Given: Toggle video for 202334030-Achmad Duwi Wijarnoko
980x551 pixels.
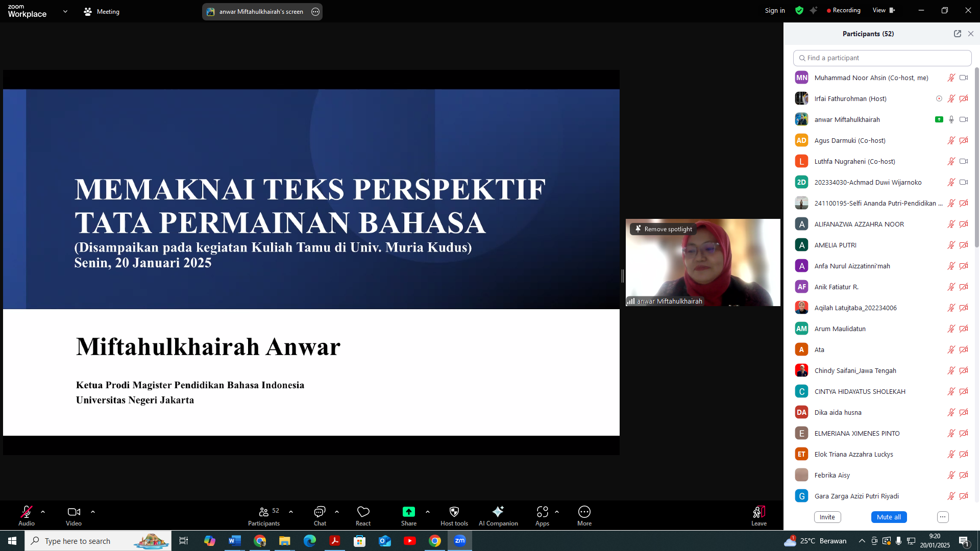Looking at the screenshot, I should click(964, 182).
